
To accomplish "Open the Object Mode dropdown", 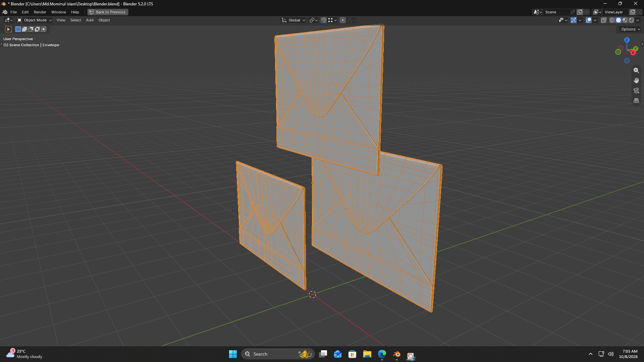I will coord(34,20).
